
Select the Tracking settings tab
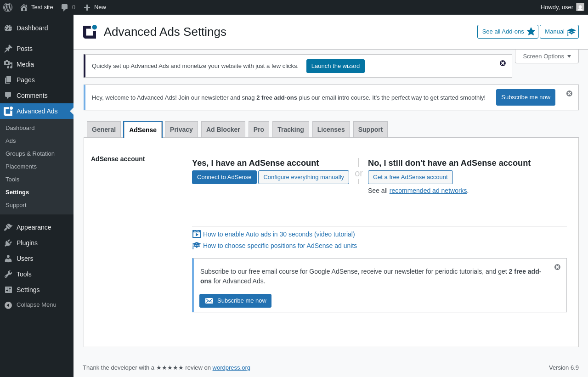[291, 129]
